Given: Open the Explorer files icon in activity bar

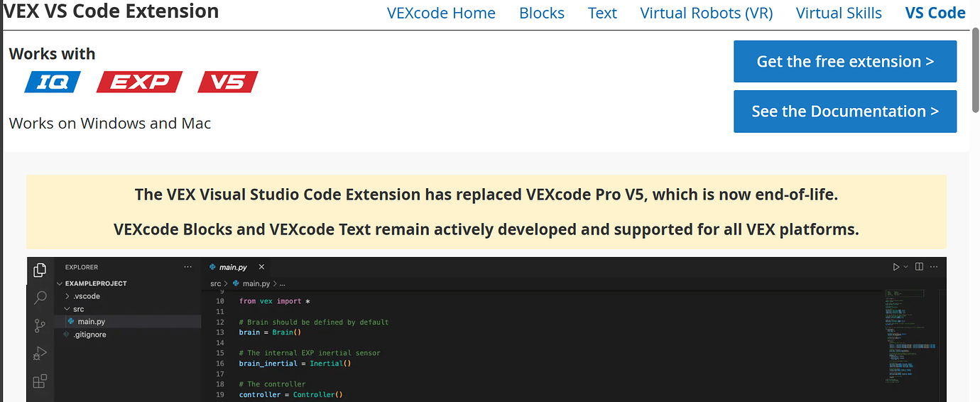Looking at the screenshot, I should pyautogui.click(x=40, y=270).
